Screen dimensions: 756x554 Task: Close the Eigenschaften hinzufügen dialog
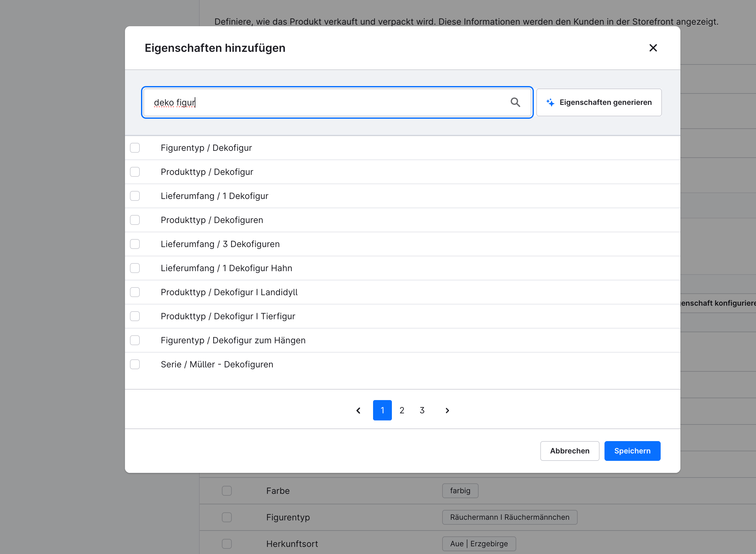pos(653,48)
